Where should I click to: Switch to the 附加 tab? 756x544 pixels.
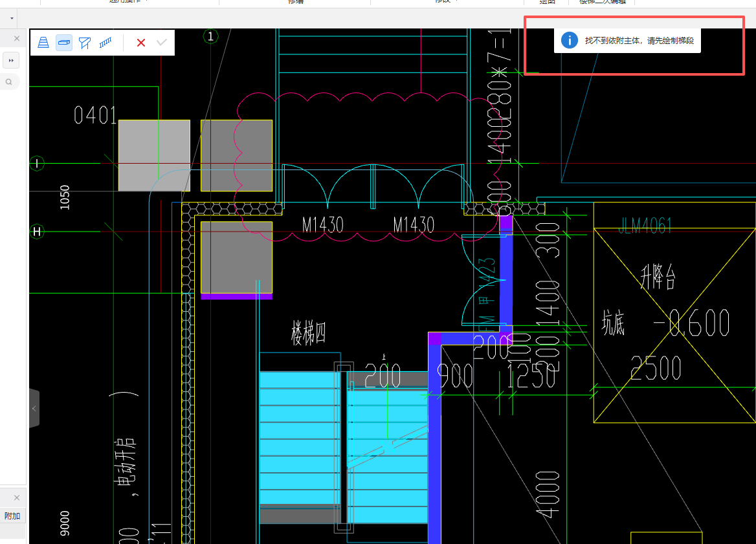tap(12, 516)
